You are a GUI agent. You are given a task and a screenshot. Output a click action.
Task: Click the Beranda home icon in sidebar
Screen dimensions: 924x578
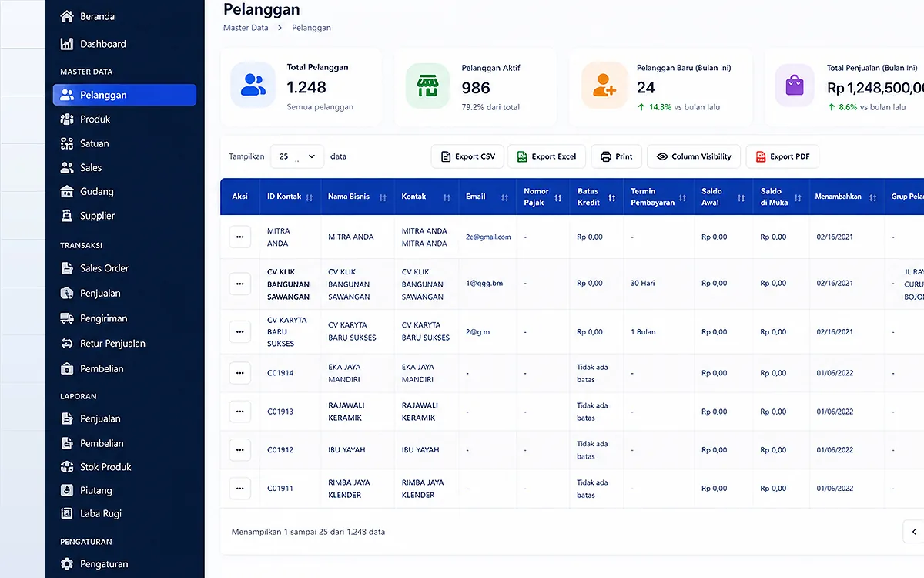(x=67, y=16)
